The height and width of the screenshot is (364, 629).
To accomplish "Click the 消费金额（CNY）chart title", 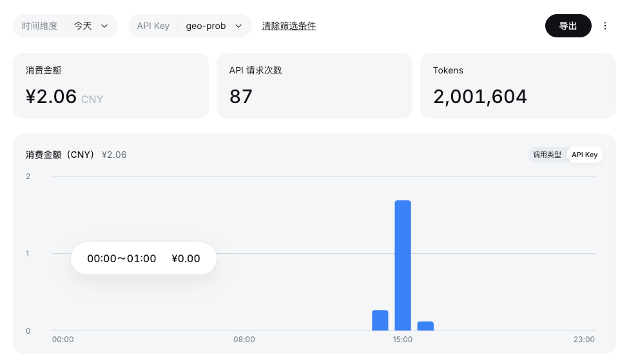I will [x=60, y=155].
